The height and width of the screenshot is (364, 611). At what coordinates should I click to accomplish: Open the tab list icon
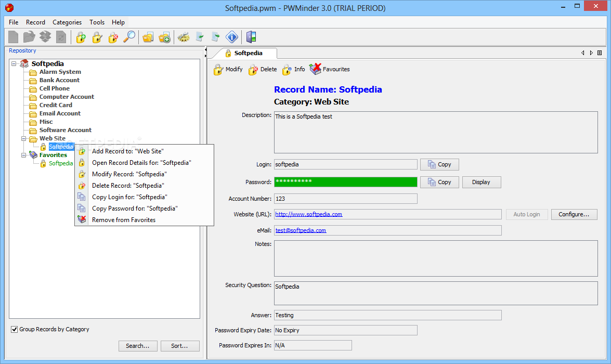coord(600,53)
